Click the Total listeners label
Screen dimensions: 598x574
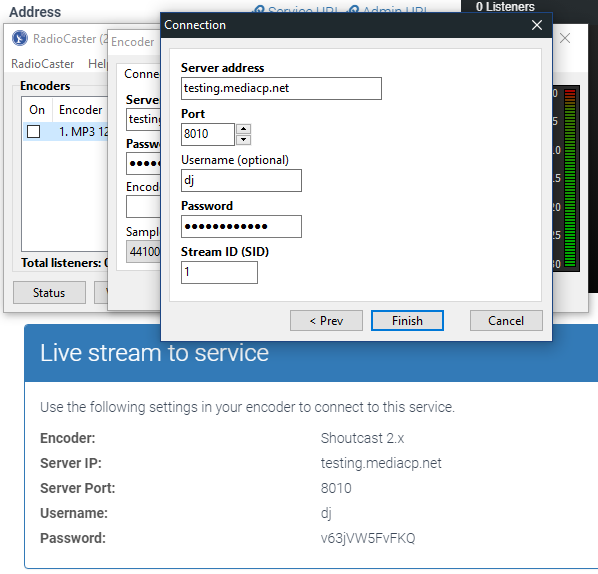pyautogui.click(x=64, y=263)
